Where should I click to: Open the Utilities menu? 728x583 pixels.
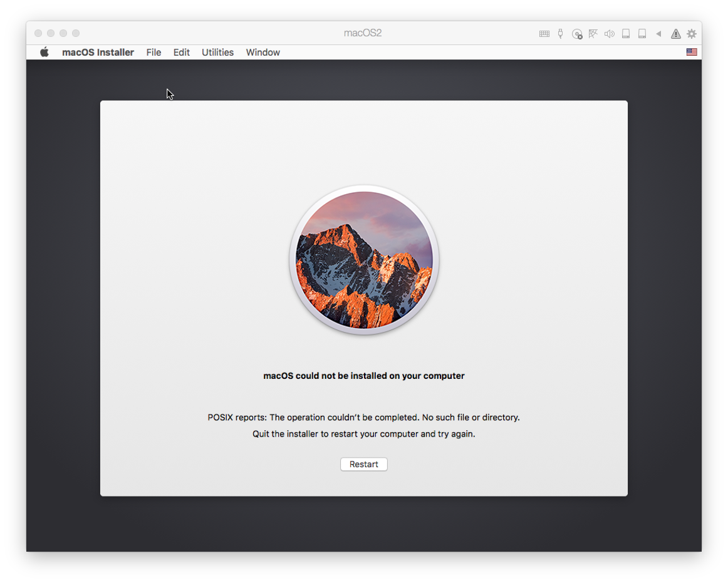click(218, 53)
